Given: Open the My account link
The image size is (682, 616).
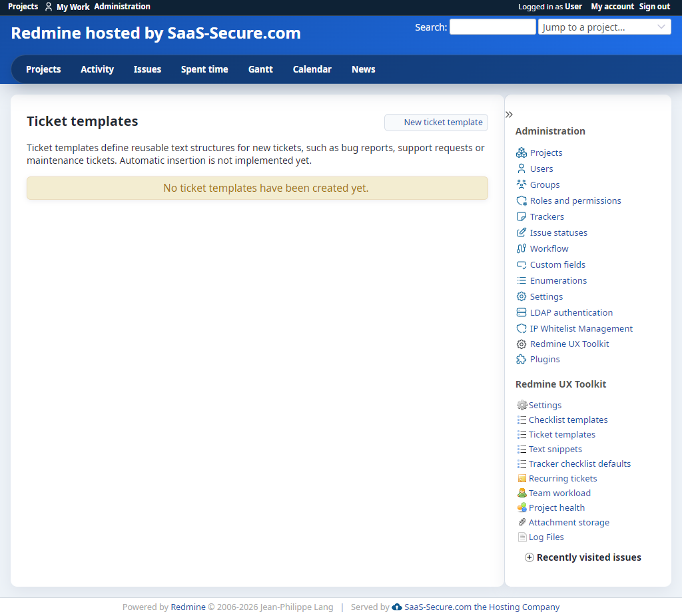Looking at the screenshot, I should point(613,7).
